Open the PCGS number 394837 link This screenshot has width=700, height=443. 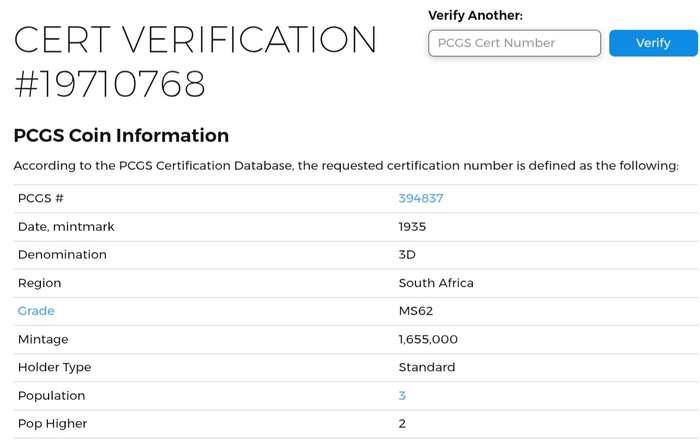(421, 198)
